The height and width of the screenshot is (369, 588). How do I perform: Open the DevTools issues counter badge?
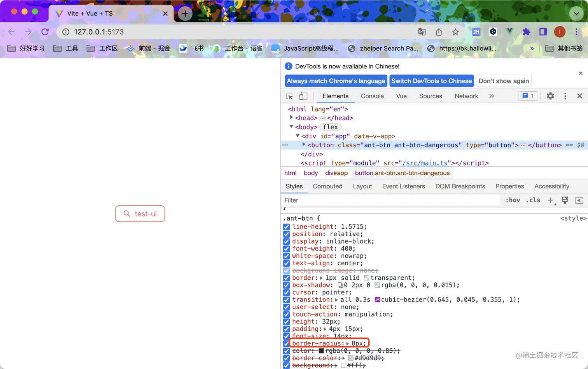(x=528, y=96)
